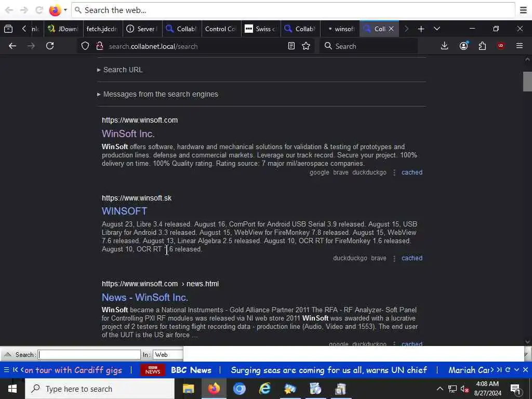Close the news ticker bar
This screenshot has height=399, width=532.
(525, 370)
